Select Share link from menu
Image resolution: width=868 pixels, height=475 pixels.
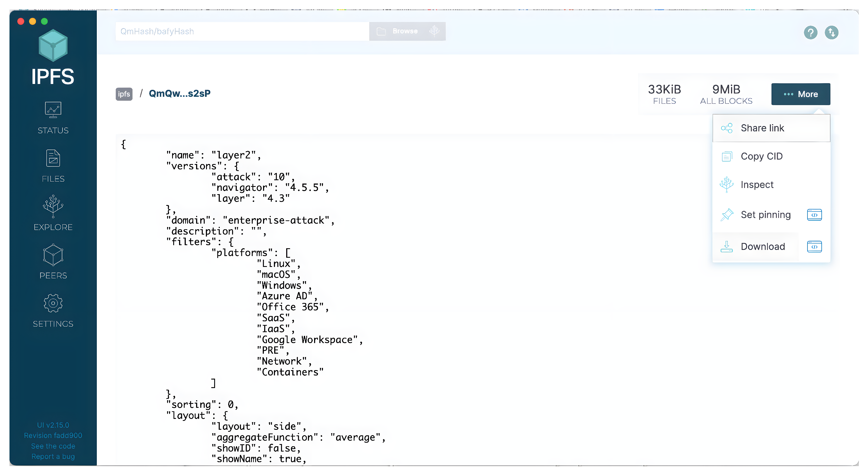tap(762, 128)
